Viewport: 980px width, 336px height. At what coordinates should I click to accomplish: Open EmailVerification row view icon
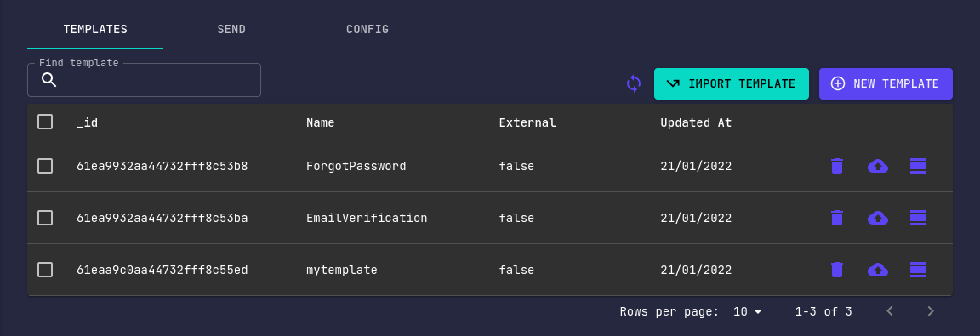[918, 218]
